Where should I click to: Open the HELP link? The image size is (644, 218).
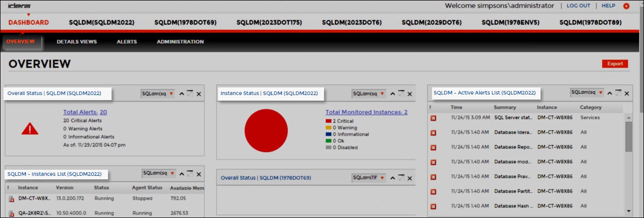[x=609, y=6]
